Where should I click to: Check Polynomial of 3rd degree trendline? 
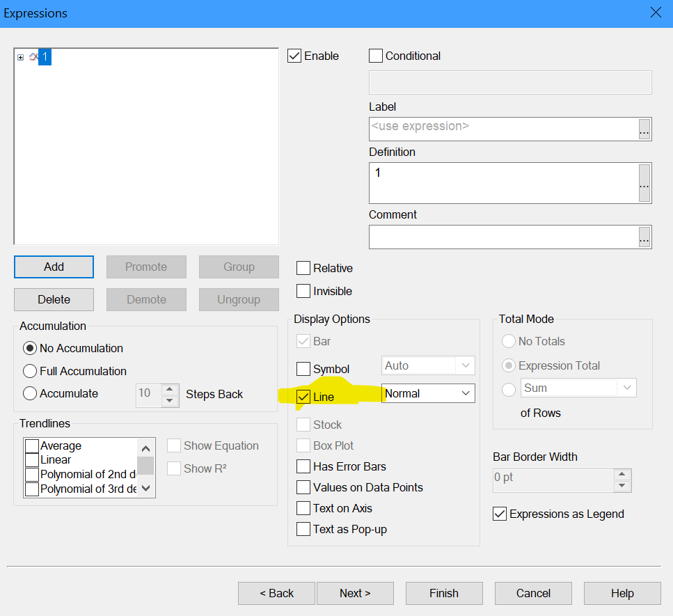coord(32,489)
